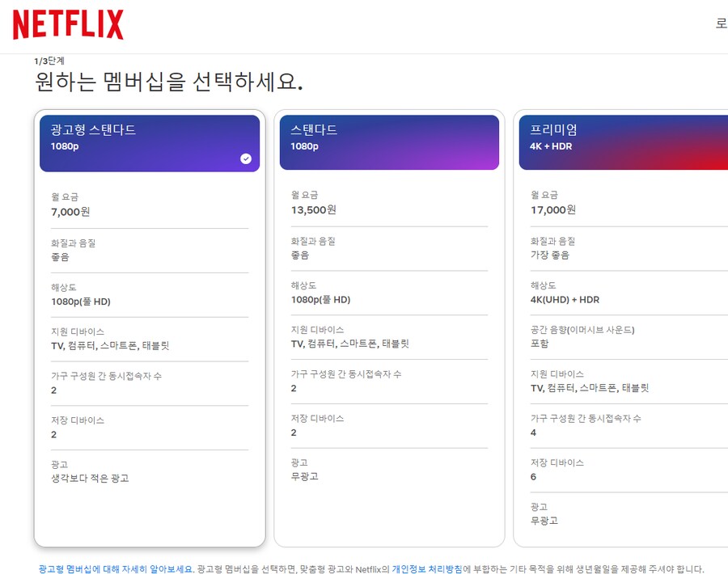Select the 스탠다드 1080p plan header
This screenshot has width=728, height=574.
tap(389, 142)
